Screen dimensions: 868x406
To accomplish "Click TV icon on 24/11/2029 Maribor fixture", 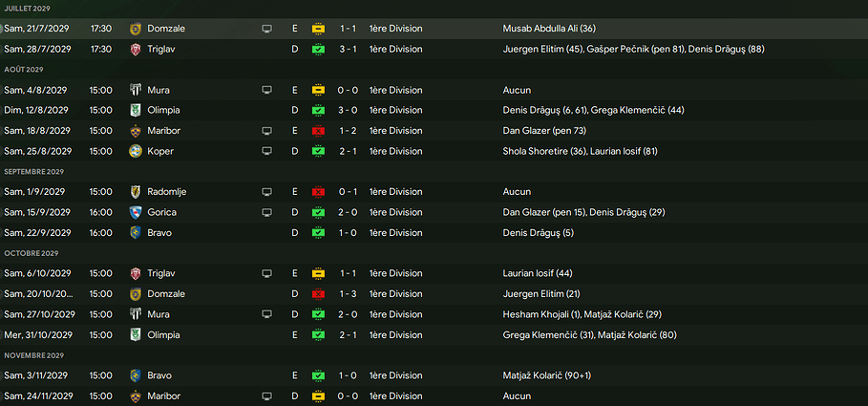I will coord(266,395).
